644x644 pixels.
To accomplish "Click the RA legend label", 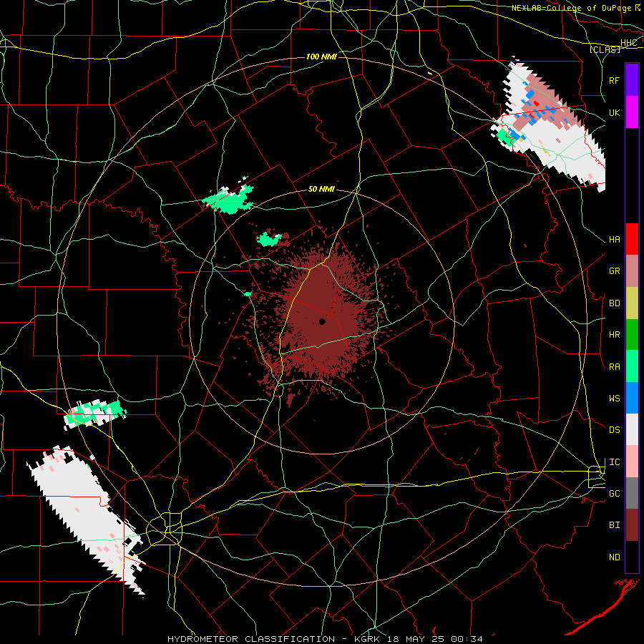I will point(615,367).
